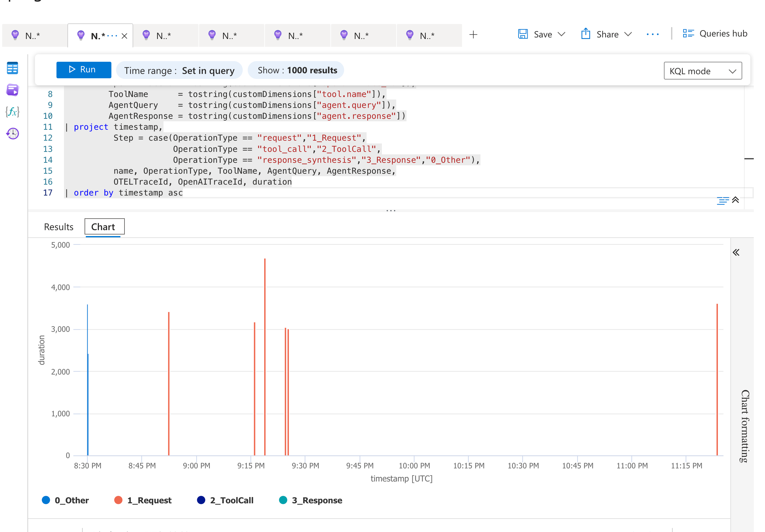
Task: Click line number 12 in gutter
Action: [x=48, y=138]
